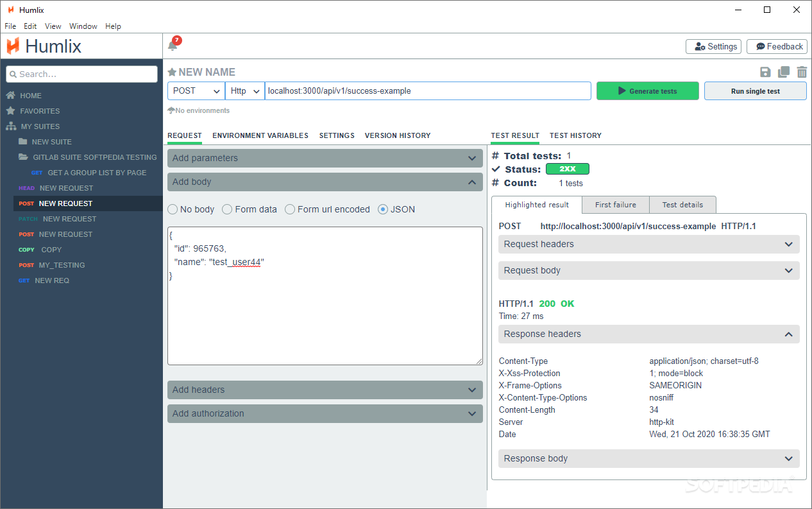The height and width of the screenshot is (509, 812).
Task: Select the JSON body radio option
Action: 383,209
